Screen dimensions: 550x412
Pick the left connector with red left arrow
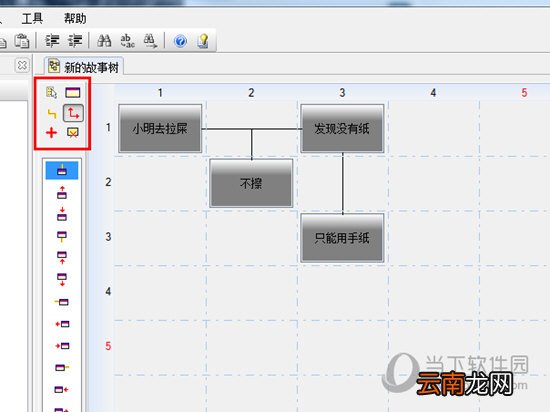tap(62, 324)
